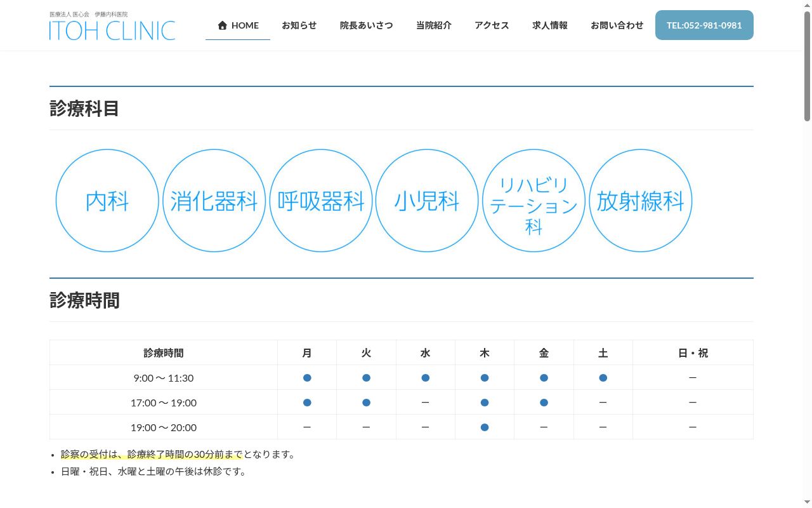The image size is (812, 508).
Task: Select the 小児科 circle icon
Action: coord(427,201)
